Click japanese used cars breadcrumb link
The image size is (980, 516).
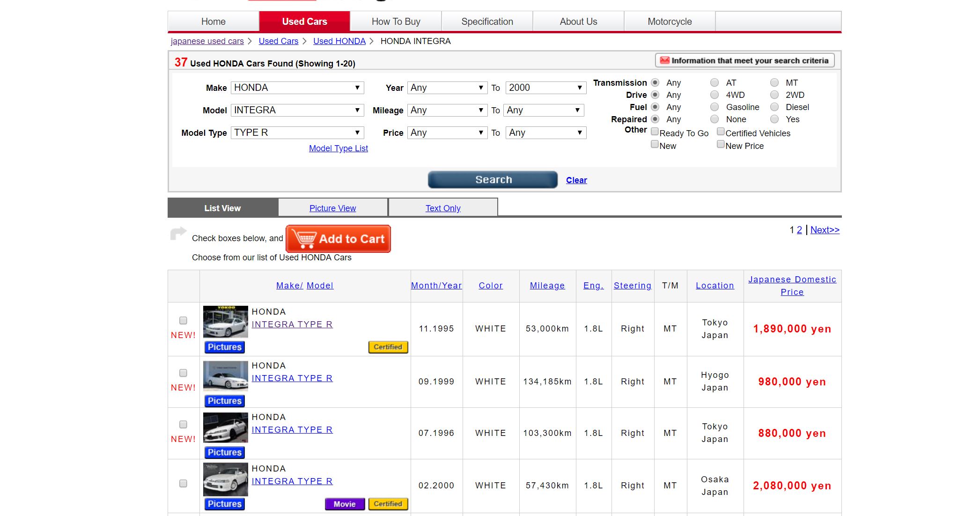207,41
